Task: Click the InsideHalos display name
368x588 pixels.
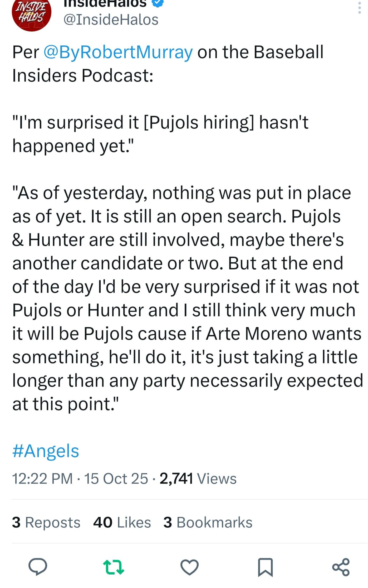Action: tap(105, 3)
